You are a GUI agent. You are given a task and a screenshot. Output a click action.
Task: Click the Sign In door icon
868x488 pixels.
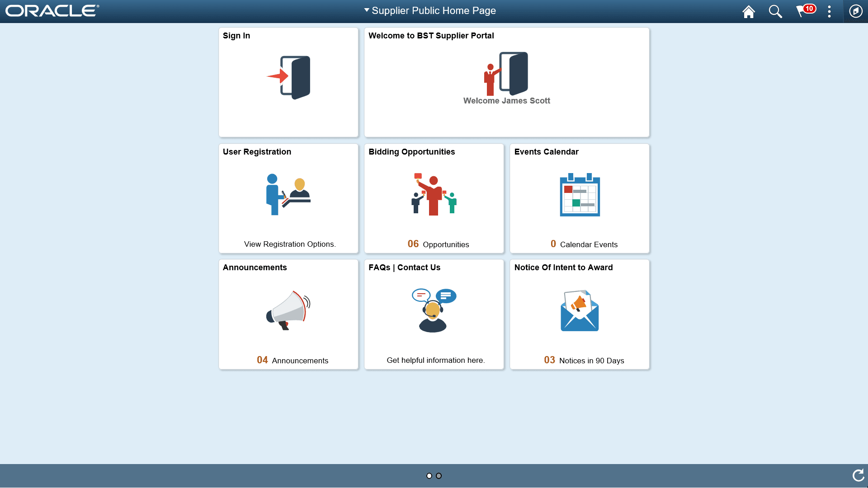click(288, 77)
